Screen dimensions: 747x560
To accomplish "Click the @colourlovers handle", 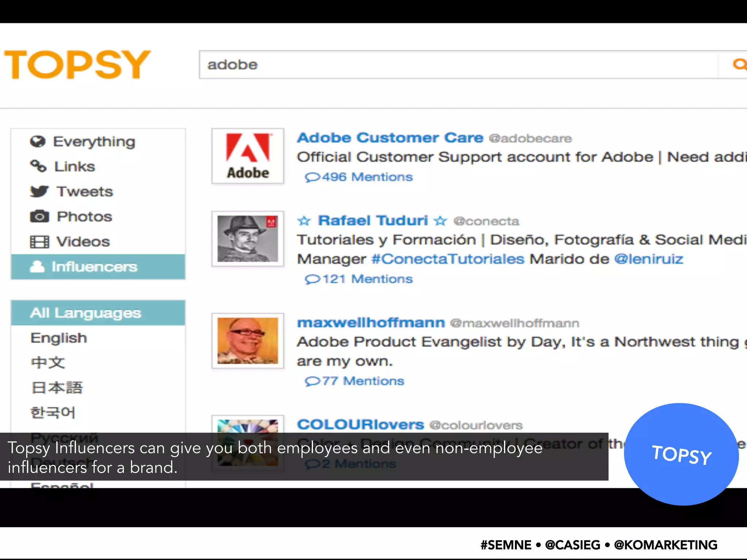I will coord(476,425).
